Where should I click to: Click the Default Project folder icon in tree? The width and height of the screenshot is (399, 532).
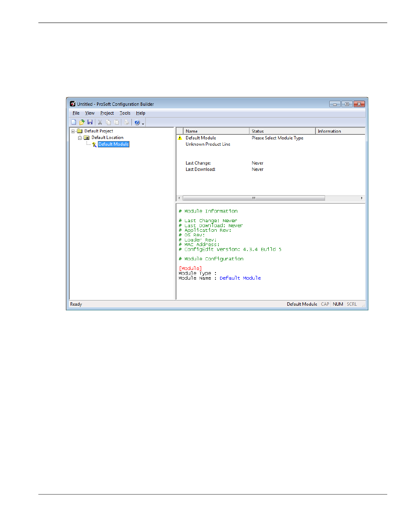click(79, 131)
